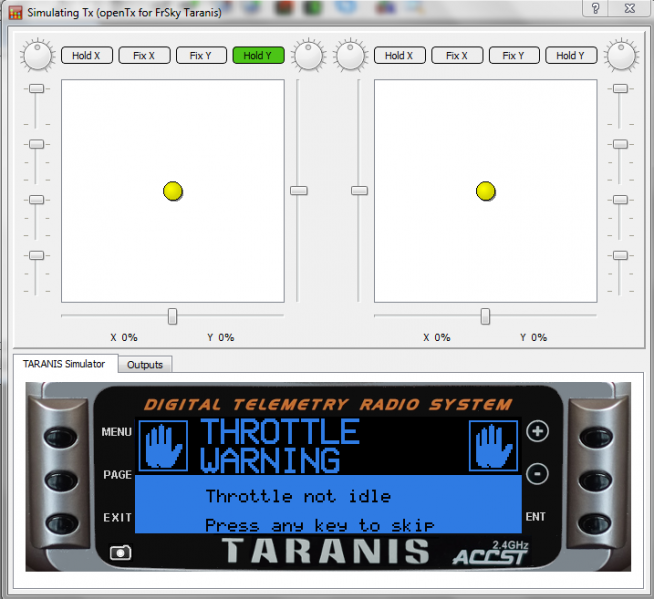Click the knob right of left Hold Y
This screenshot has width=654, height=599.
(309, 55)
